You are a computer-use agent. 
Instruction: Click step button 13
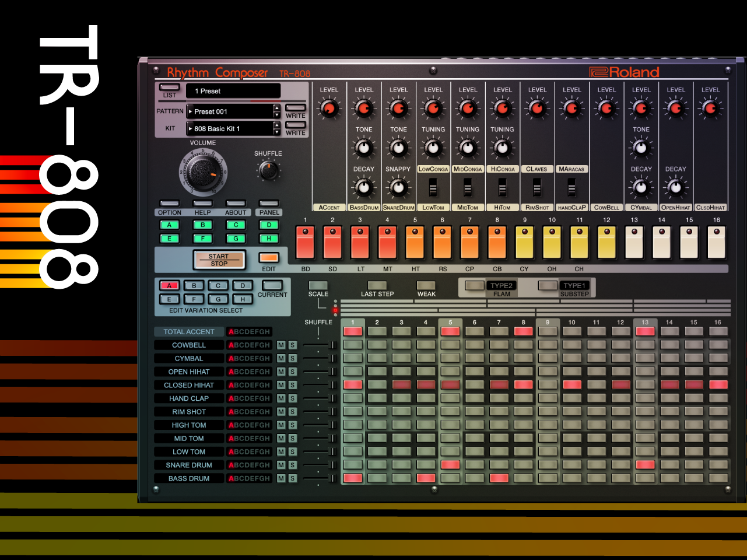click(634, 242)
